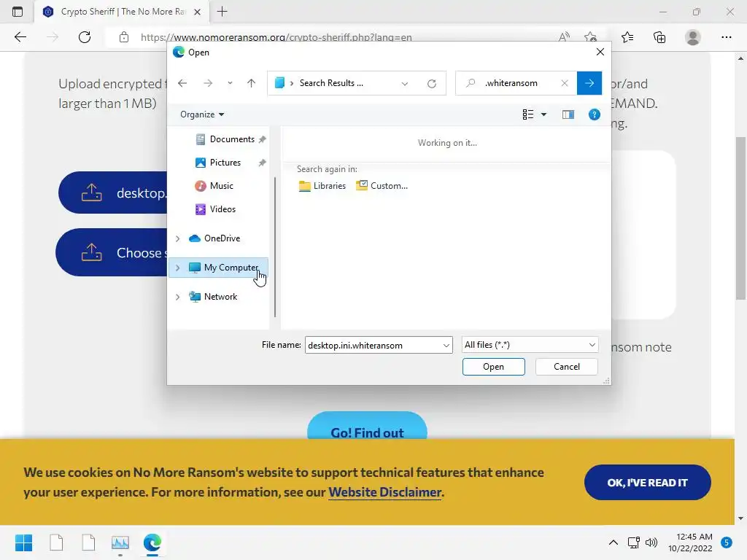Click the Cancel button

coord(566,367)
